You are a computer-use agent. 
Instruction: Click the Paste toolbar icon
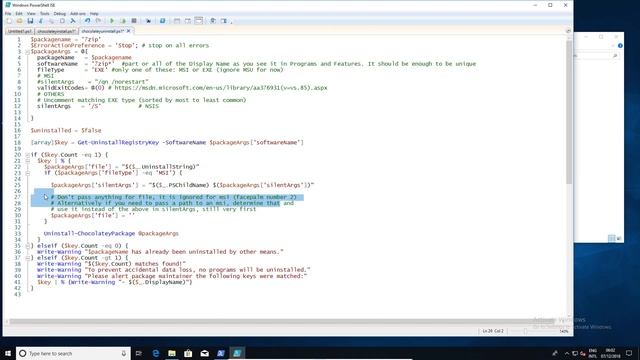pos(62,20)
